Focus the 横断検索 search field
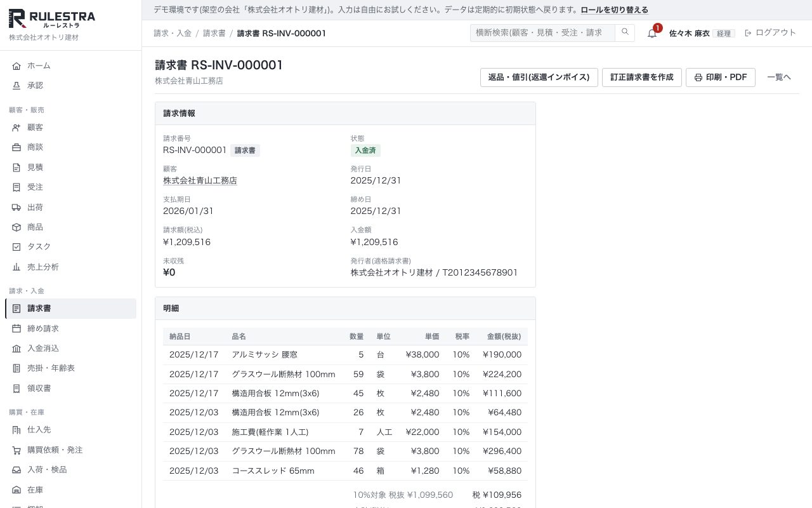This screenshot has height=508, width=812. click(x=543, y=33)
